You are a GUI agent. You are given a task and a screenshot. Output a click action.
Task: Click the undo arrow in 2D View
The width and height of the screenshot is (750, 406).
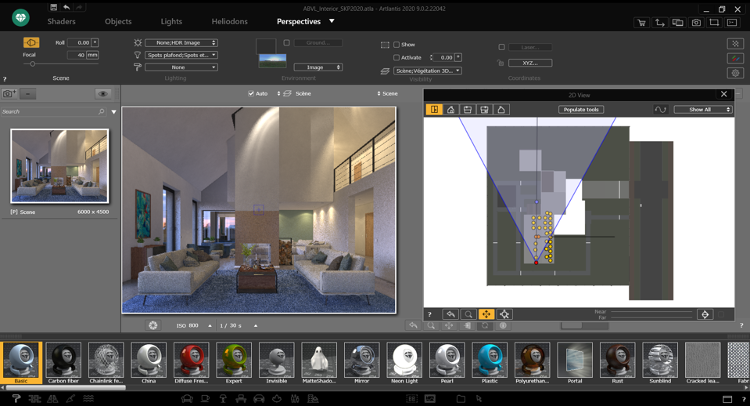(x=450, y=314)
